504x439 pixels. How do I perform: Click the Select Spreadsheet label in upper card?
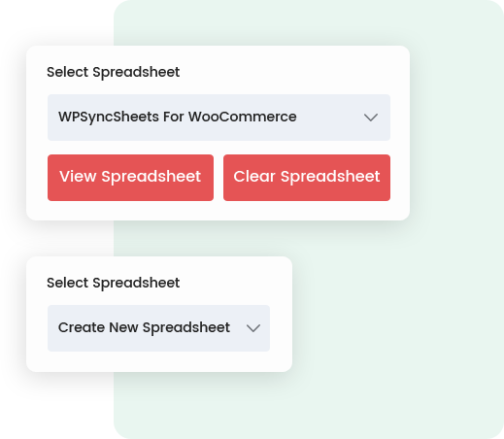(x=114, y=72)
